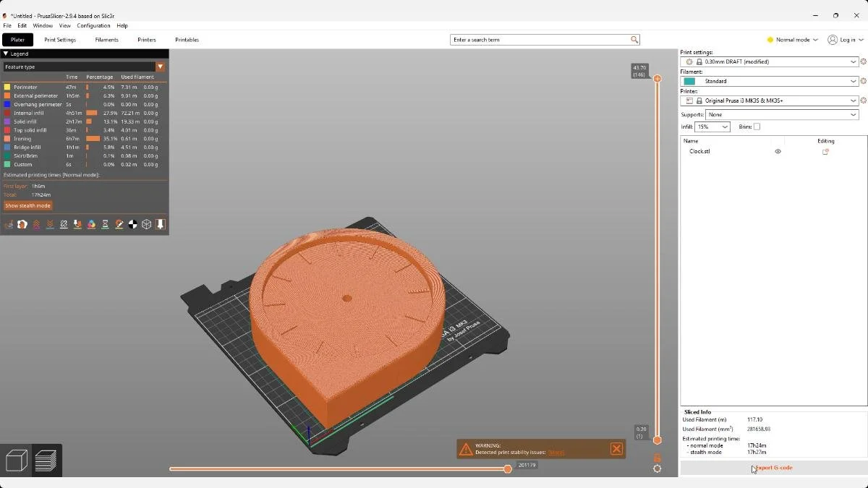This screenshot has height=488, width=868.
Task: Switch to the Print Settings tab
Action: click(x=60, y=40)
